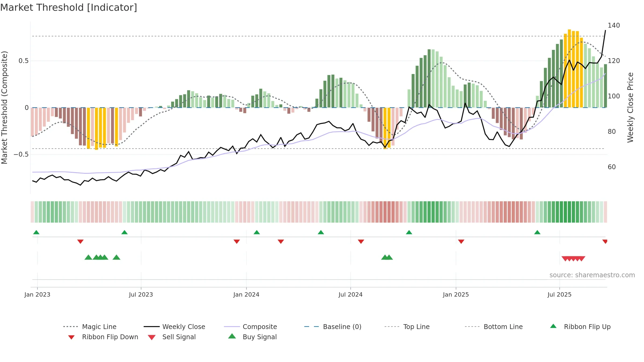Toggle Weekly Close legend entry
This screenshot has width=644, height=362.
(x=174, y=327)
